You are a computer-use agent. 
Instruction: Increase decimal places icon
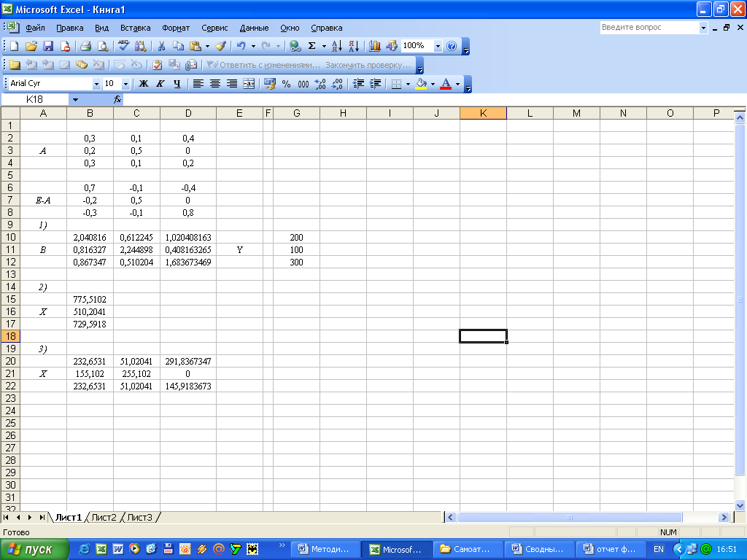(320, 85)
